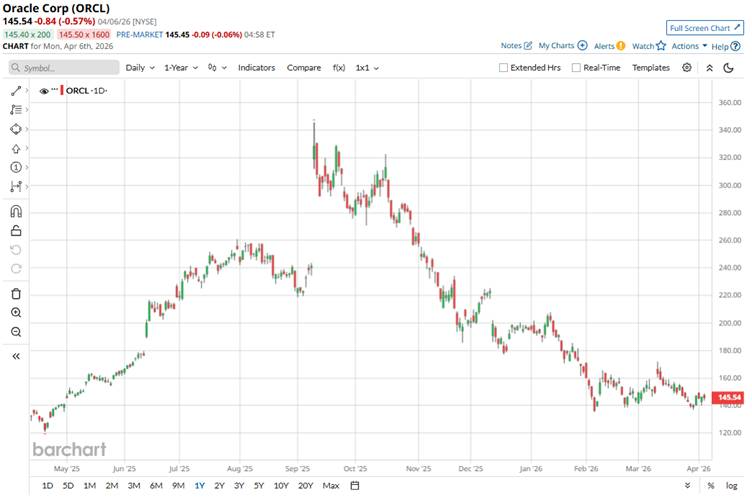The image size is (752, 500).
Task: Select the 1D range tab
Action: [x=47, y=486]
